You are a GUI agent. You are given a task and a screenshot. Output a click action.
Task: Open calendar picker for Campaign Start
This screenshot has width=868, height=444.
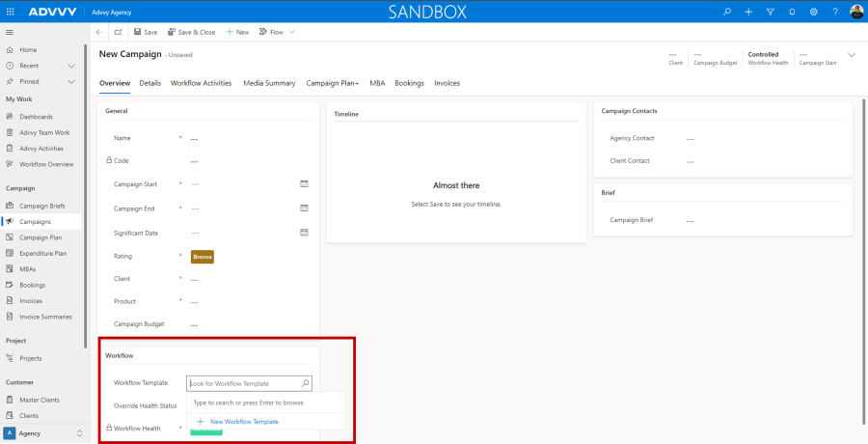pos(304,183)
